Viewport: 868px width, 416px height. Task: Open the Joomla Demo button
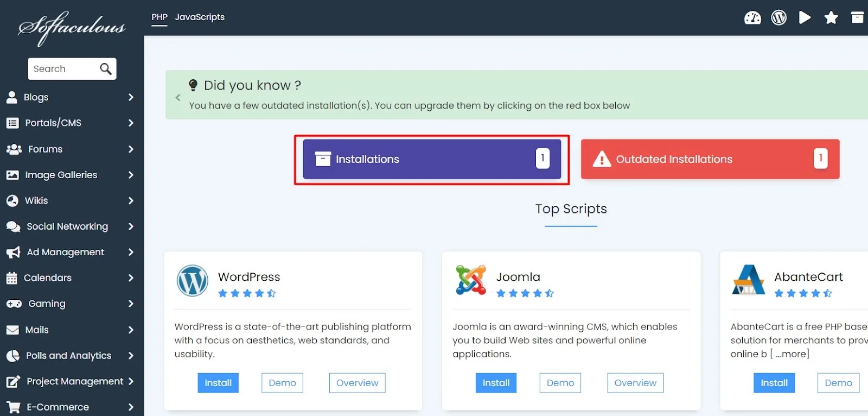[x=560, y=383]
